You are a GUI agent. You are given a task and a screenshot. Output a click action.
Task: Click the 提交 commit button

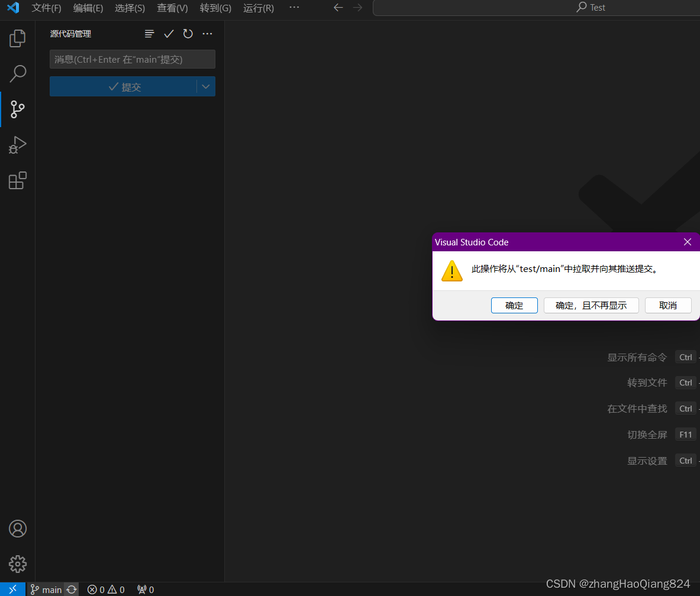coord(123,86)
